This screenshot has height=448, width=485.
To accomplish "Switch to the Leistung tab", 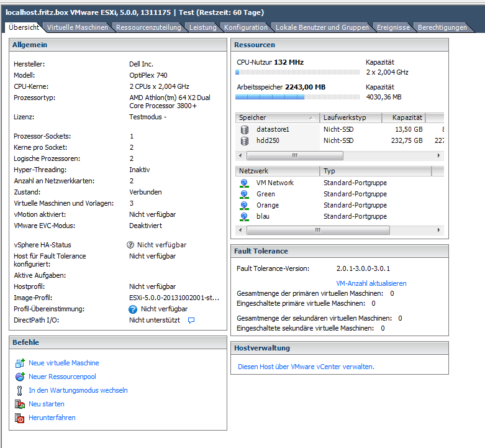I will click(x=203, y=27).
